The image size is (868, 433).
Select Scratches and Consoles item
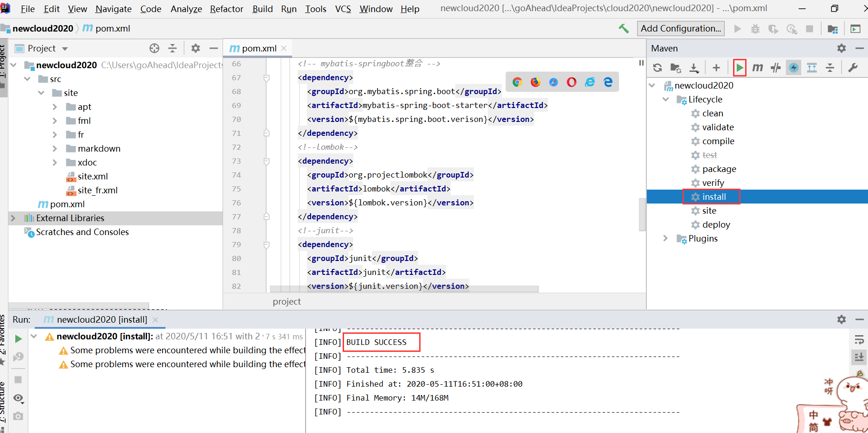[83, 232]
